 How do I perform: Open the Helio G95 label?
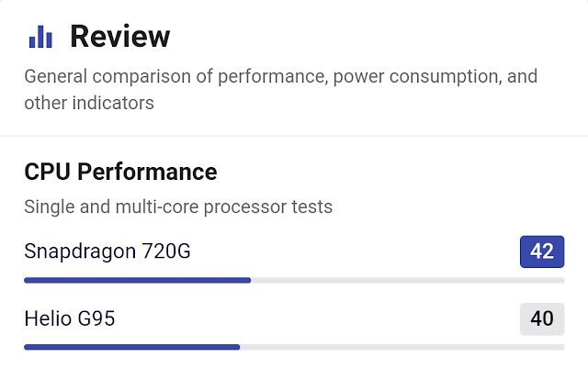pyautogui.click(x=70, y=318)
